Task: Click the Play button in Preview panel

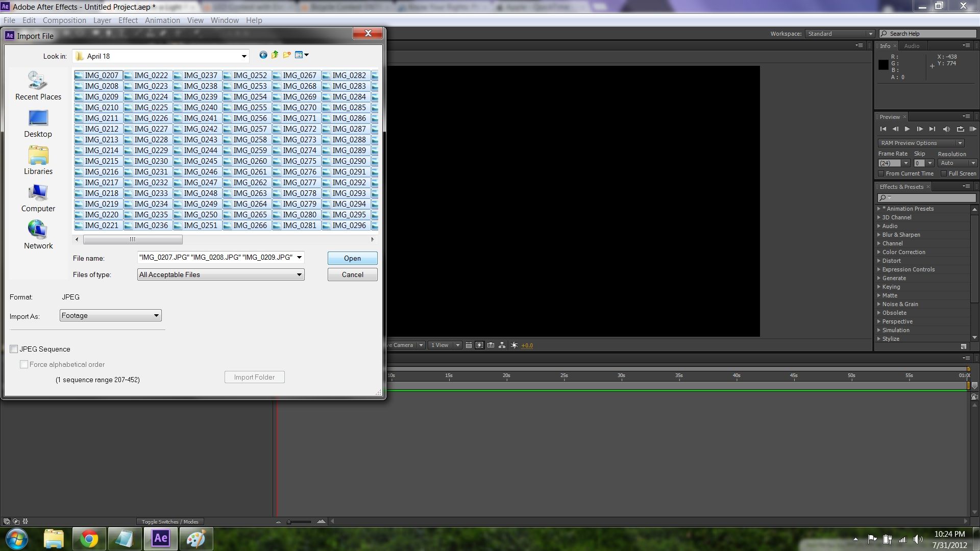Action: [x=907, y=129]
